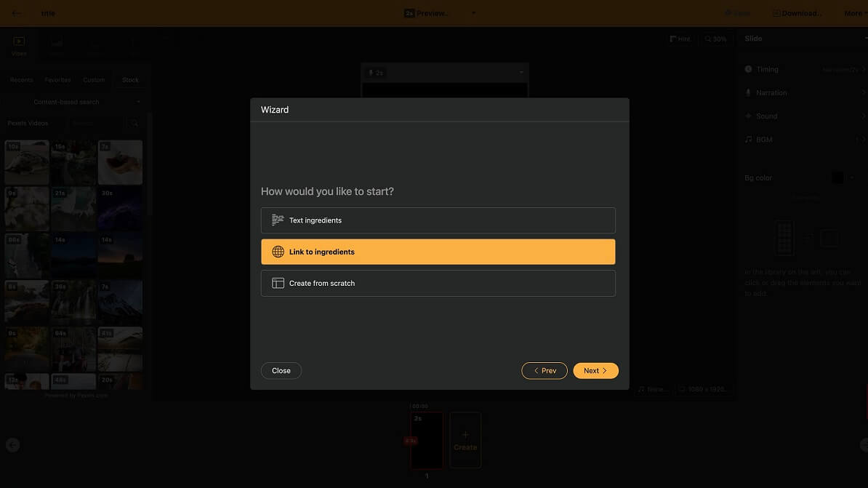Click the magnifier search icon for Pexels videos

click(x=134, y=124)
